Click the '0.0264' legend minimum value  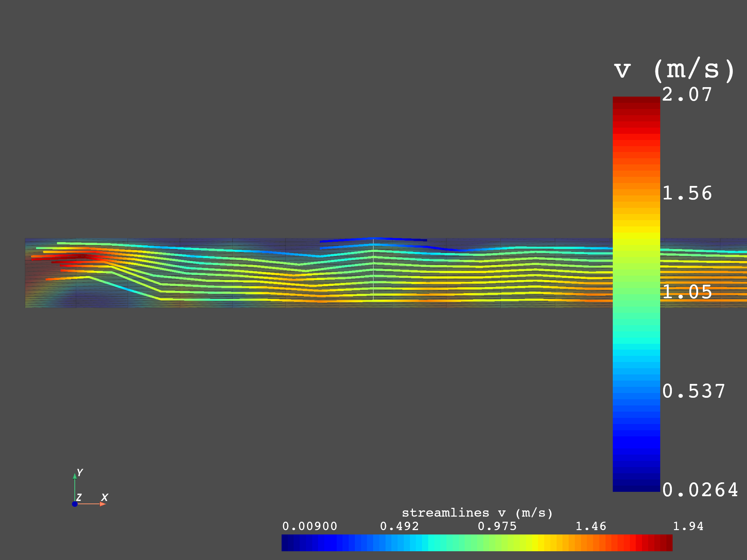pyautogui.click(x=700, y=490)
